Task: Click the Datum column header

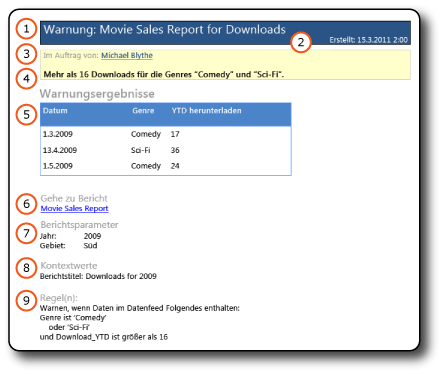Action: [x=55, y=111]
